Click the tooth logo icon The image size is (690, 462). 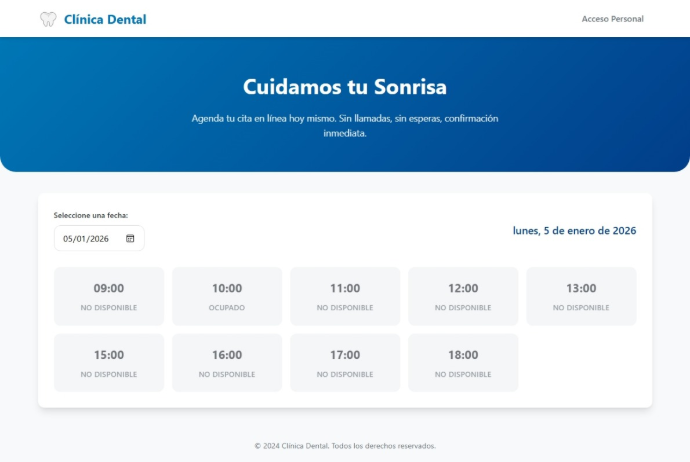pos(48,19)
